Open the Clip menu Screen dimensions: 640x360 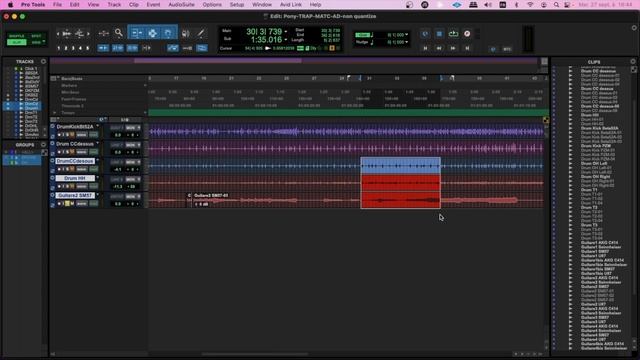[133, 5]
